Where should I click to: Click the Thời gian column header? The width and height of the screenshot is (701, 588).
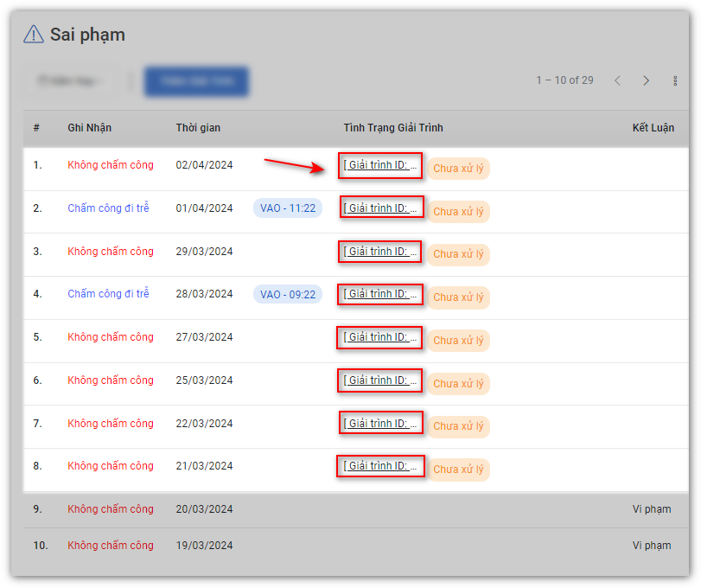[198, 128]
